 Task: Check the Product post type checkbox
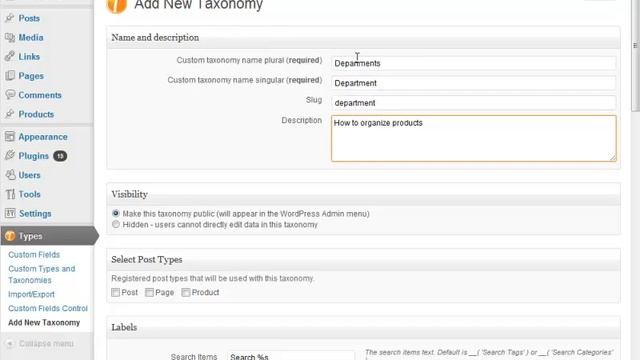[x=186, y=292]
